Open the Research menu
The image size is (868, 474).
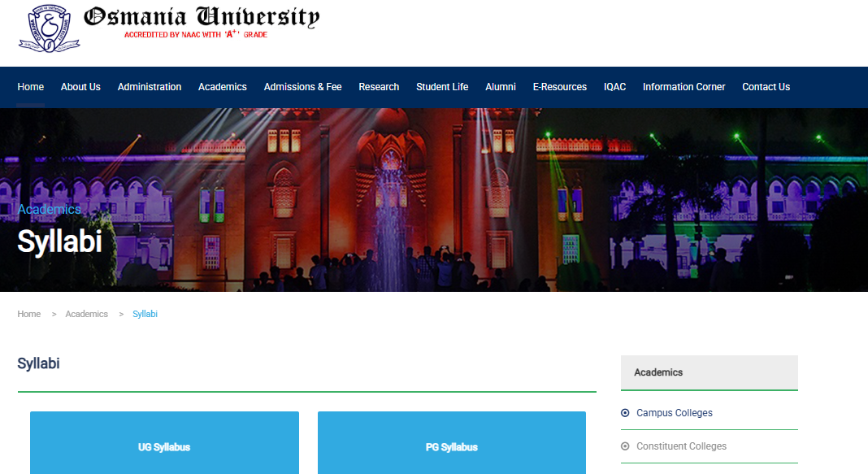click(379, 87)
